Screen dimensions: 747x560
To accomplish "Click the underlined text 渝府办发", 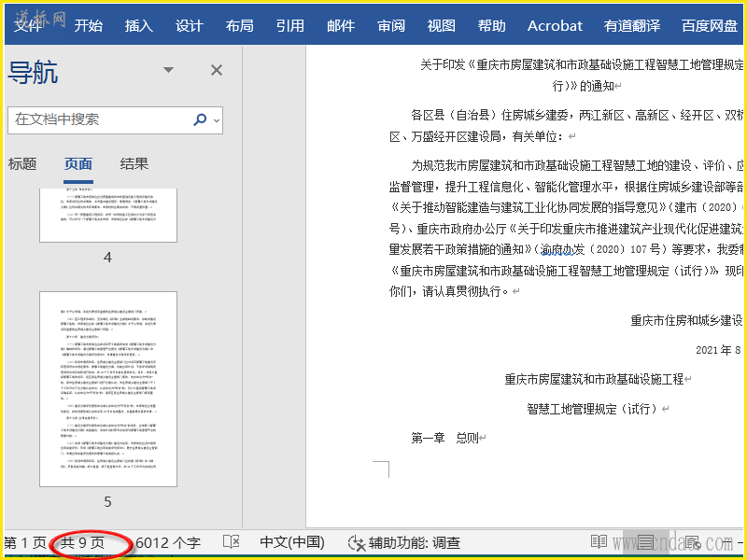I will (562, 249).
